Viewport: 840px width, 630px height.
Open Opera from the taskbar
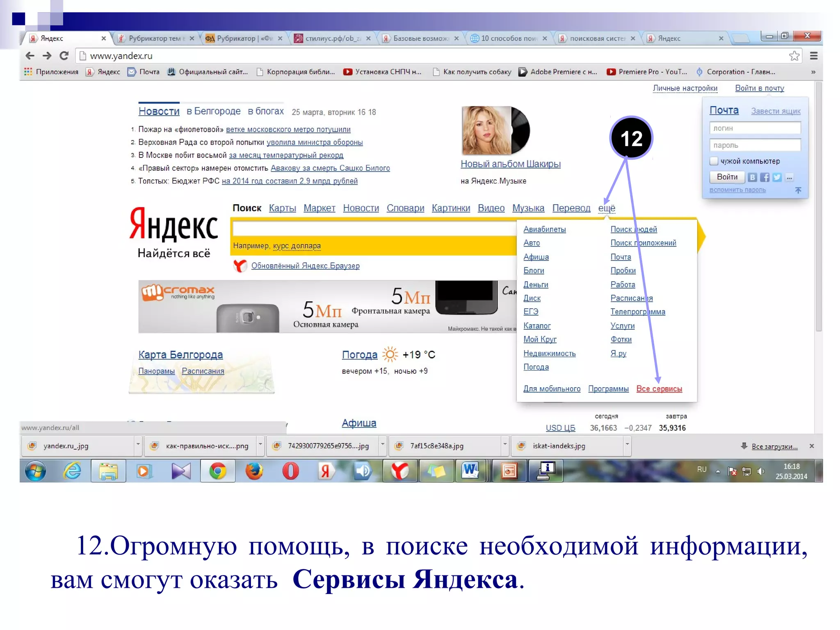[290, 471]
